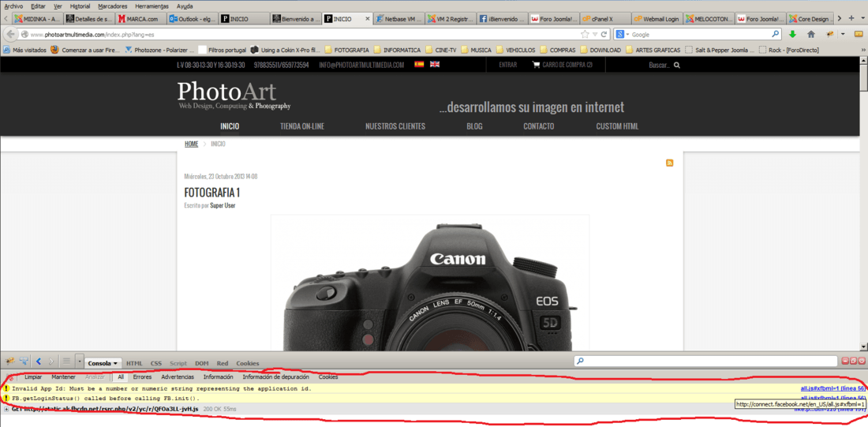This screenshot has width=868, height=427.
Task: Open the dropdown next to the command line icon
Action: coord(80,361)
